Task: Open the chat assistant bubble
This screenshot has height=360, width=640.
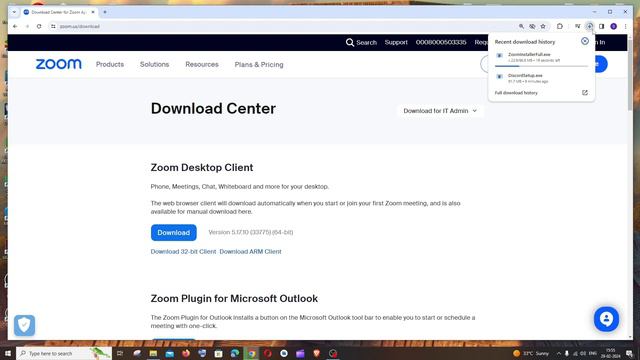Action: point(606,319)
